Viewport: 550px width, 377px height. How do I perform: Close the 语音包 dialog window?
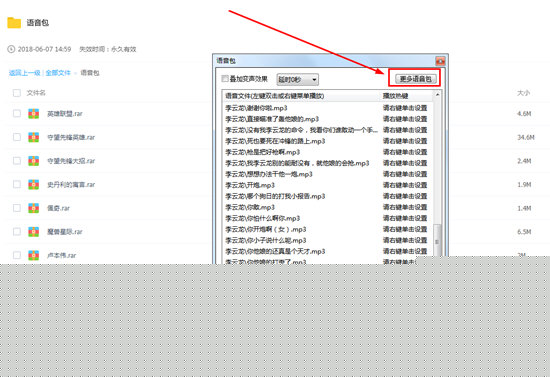(440, 61)
